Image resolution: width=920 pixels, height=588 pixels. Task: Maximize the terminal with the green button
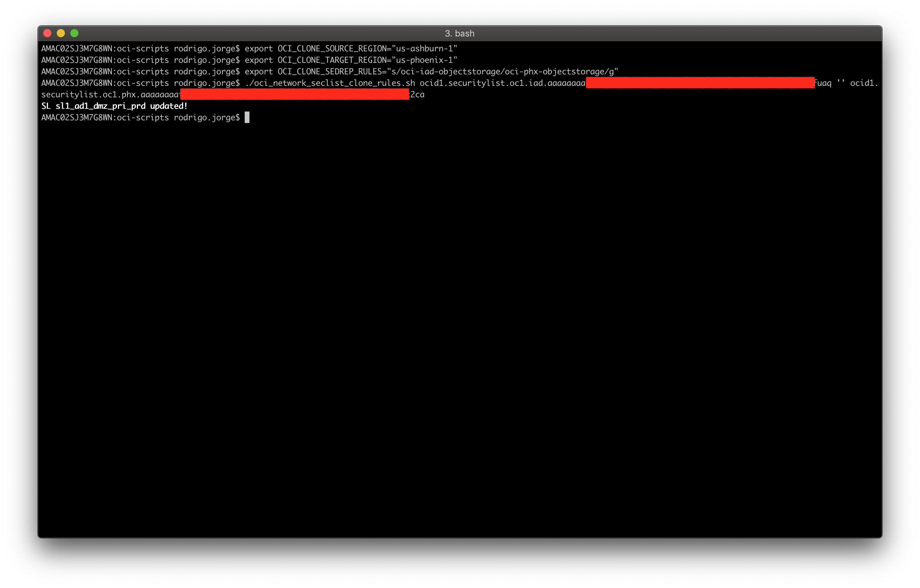pyautogui.click(x=74, y=33)
